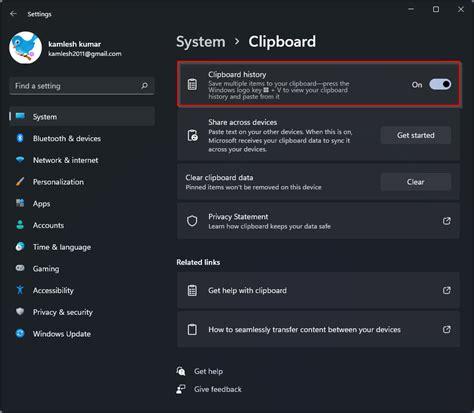This screenshot has height=413, width=474.
Task: Click the Clipboard breadcrumb title
Action: (x=282, y=42)
